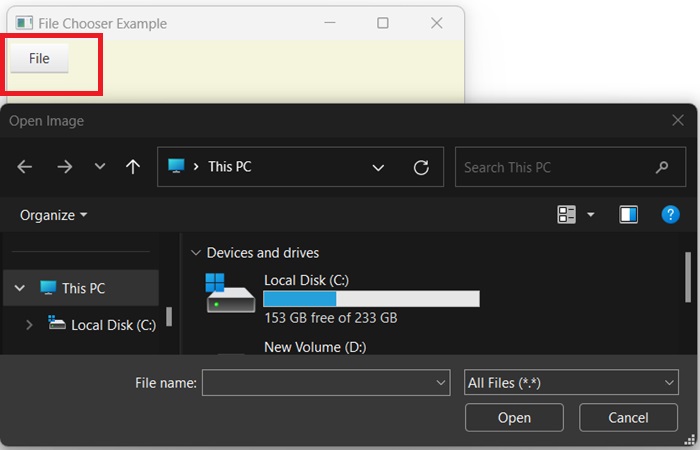The height and width of the screenshot is (450, 700).
Task: Open the Organize menu
Action: coord(54,215)
